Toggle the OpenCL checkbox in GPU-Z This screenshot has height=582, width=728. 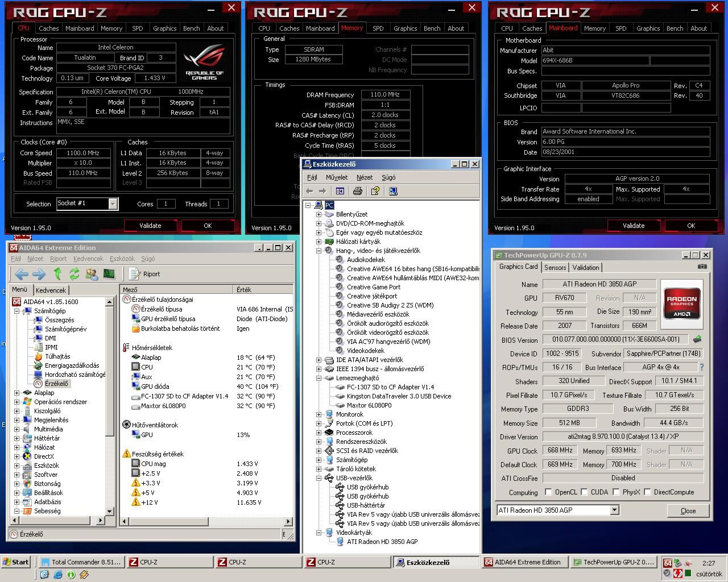pyautogui.click(x=548, y=492)
